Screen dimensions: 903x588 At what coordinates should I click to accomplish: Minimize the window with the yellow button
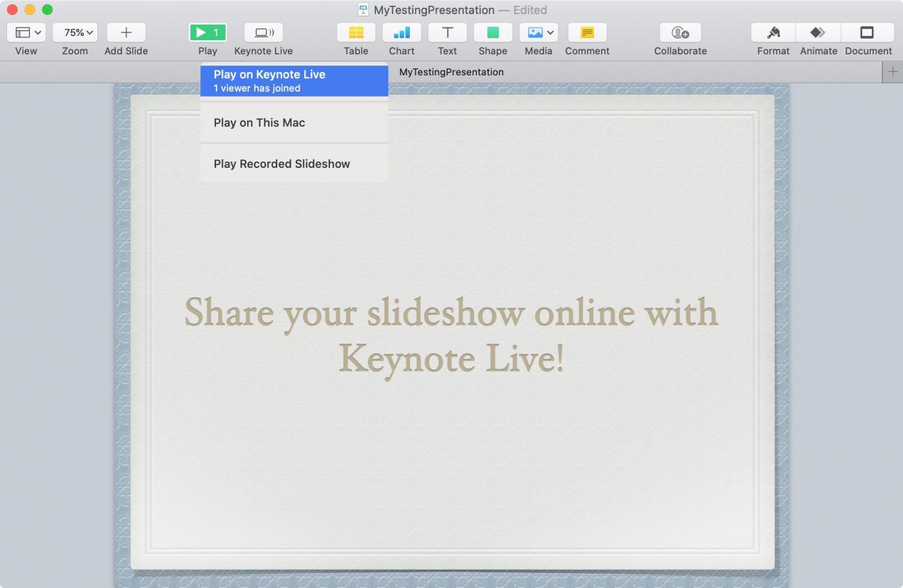30,10
